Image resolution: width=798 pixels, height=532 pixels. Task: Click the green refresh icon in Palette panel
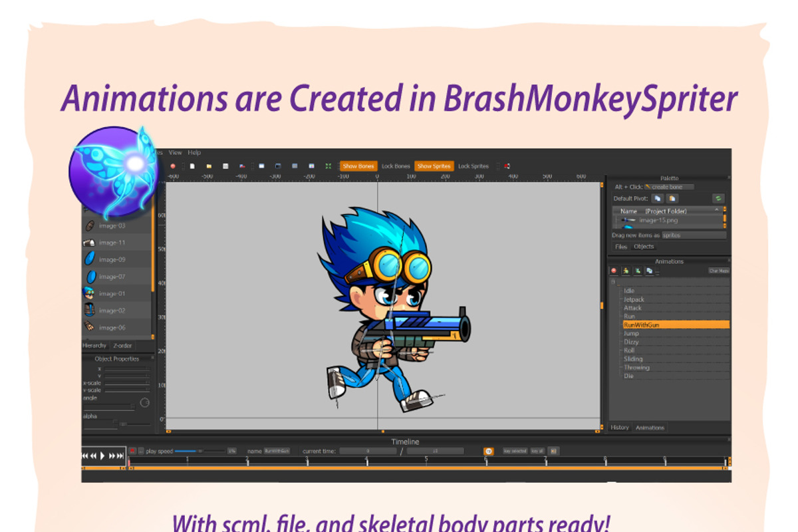pyautogui.click(x=719, y=199)
